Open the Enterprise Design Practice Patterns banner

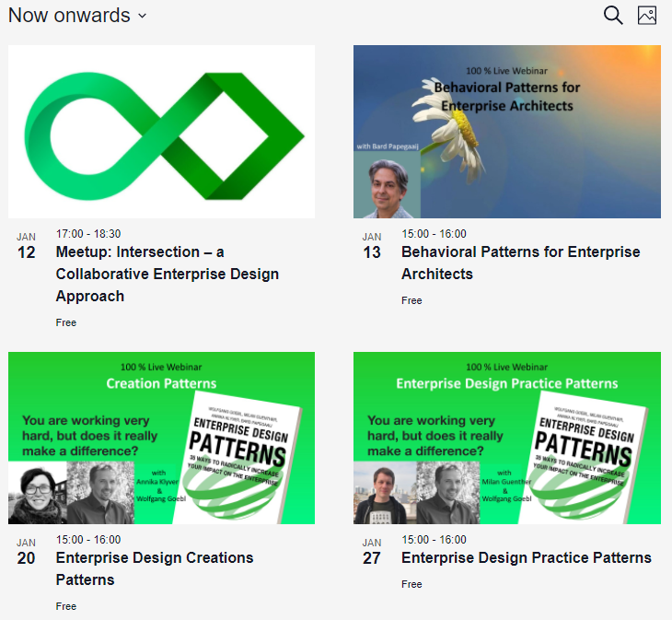[x=507, y=438]
